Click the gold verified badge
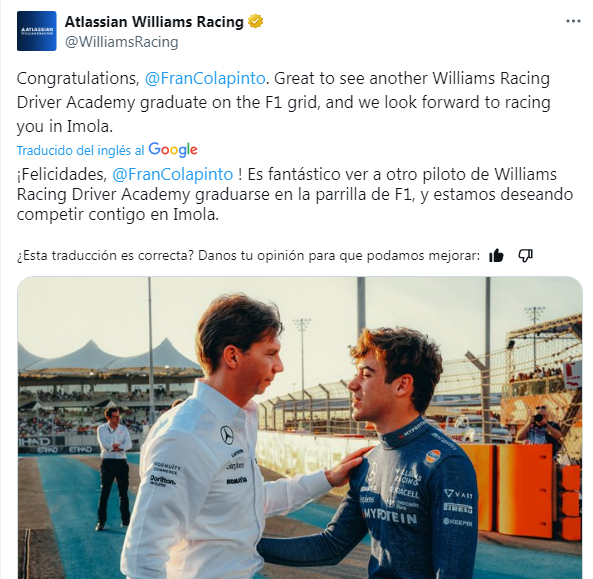The width and height of the screenshot is (593, 579). 256,22
